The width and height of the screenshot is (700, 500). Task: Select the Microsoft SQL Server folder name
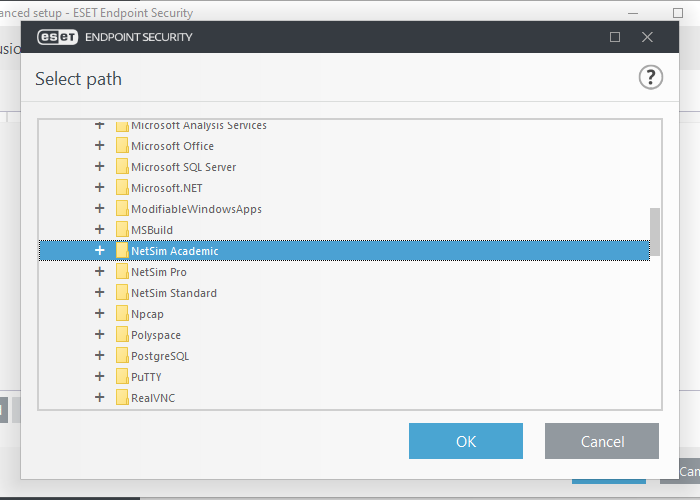click(x=183, y=167)
